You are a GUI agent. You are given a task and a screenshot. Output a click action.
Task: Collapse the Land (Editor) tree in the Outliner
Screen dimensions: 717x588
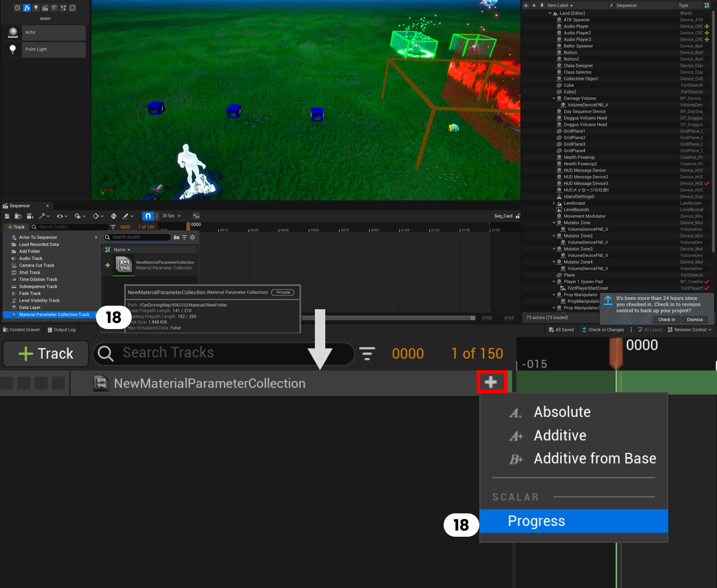click(550, 13)
